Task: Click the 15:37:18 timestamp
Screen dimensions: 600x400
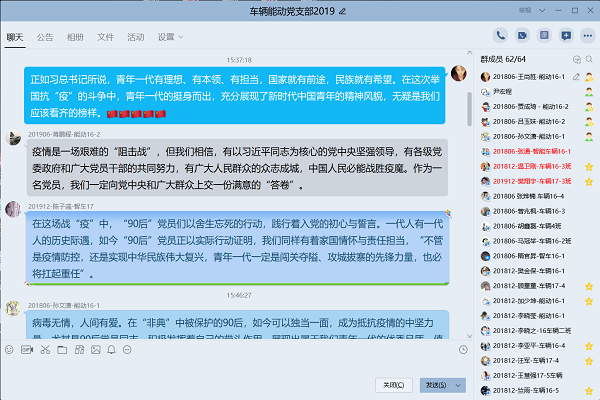Action: [x=239, y=60]
